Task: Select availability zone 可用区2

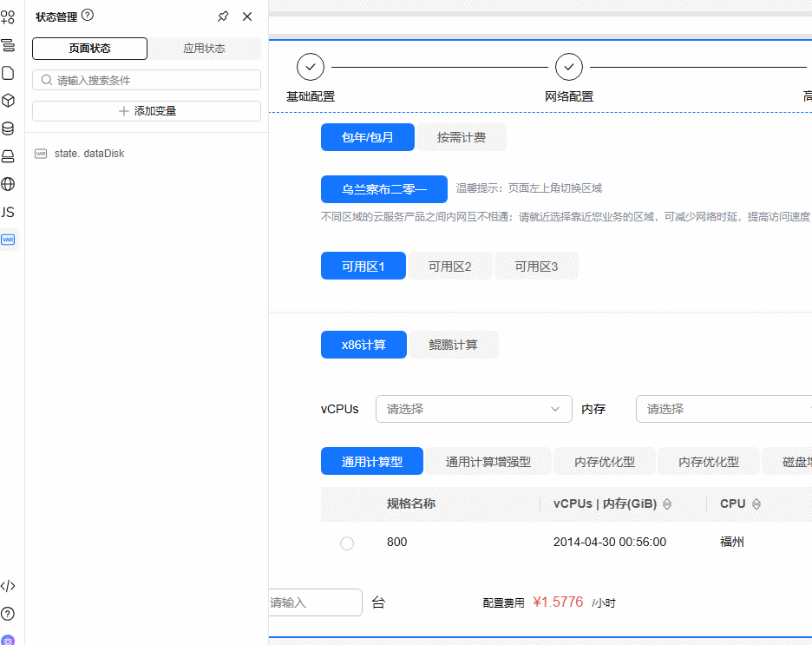Action: (449, 266)
